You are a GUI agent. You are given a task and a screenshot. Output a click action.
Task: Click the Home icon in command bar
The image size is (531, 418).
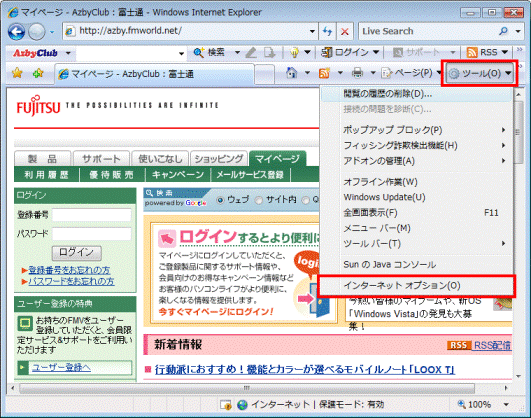292,72
